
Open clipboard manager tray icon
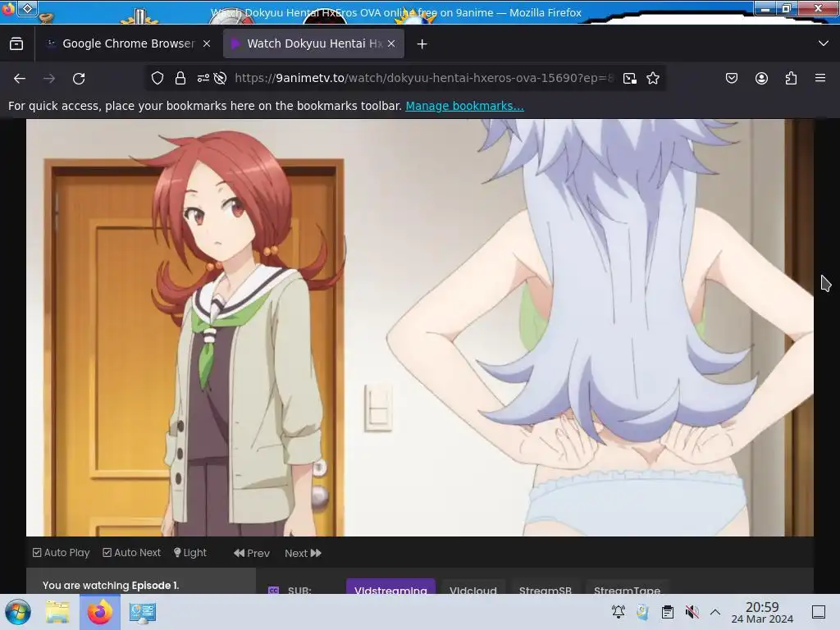click(668, 611)
